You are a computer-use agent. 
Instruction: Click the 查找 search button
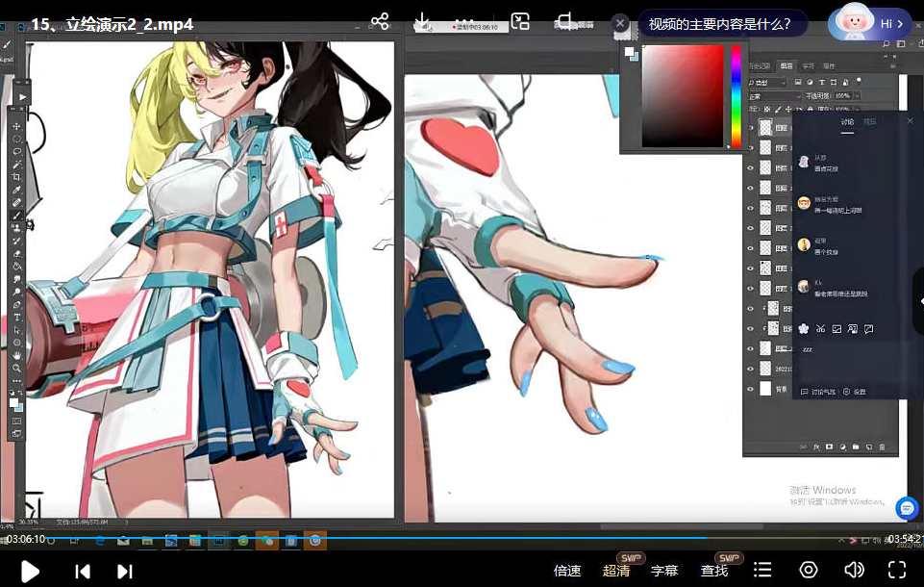(x=714, y=571)
